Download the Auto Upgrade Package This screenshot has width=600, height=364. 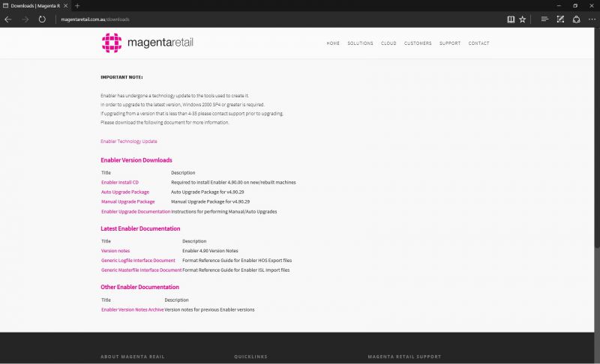coord(125,192)
